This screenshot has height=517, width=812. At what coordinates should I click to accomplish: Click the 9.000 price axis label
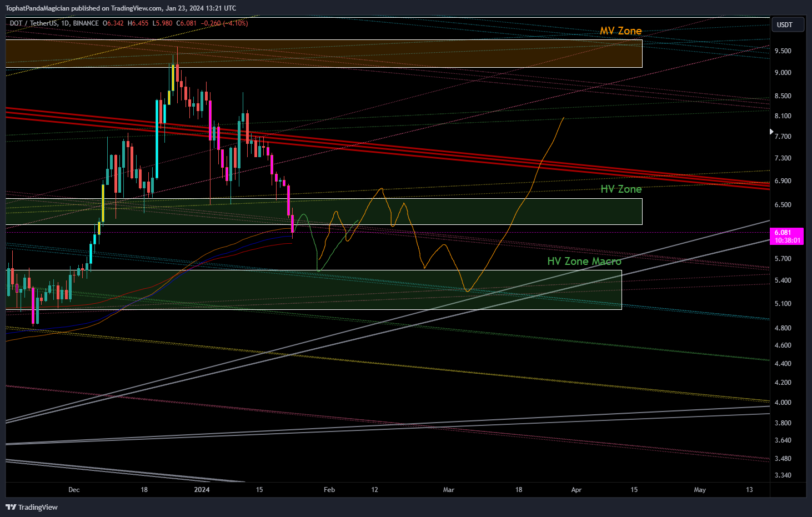tap(783, 73)
